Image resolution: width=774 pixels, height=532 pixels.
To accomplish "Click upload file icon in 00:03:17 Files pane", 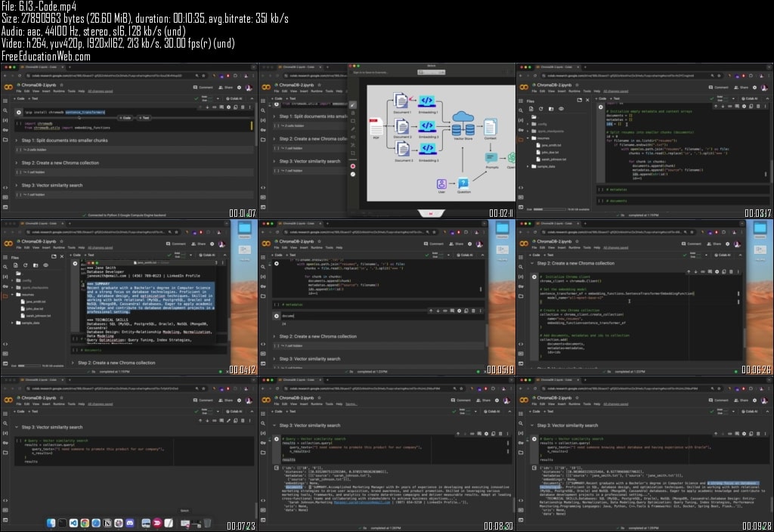I will (531, 109).
